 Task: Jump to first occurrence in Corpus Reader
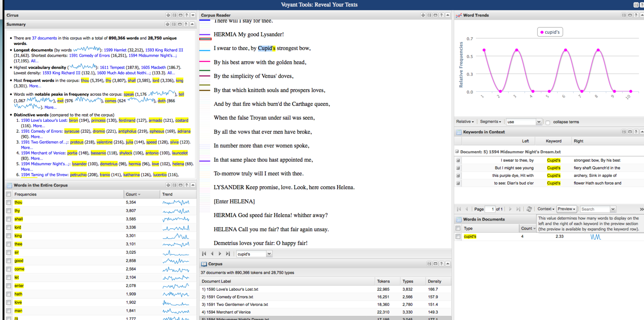click(x=204, y=254)
